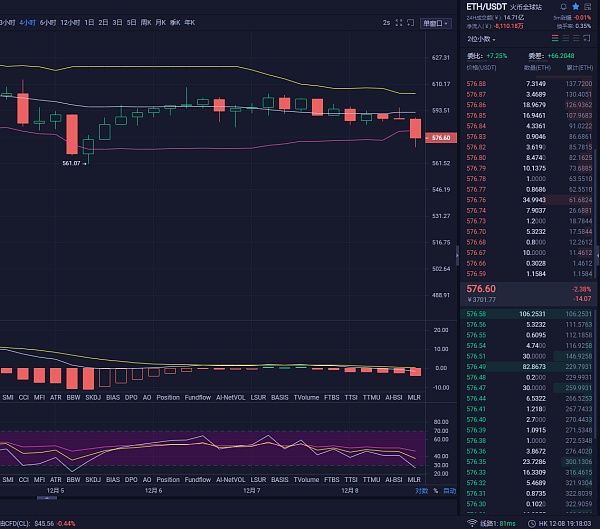Select Position in the bottom indicator row
Image resolution: width=600 pixels, height=529 pixels.
(168, 480)
